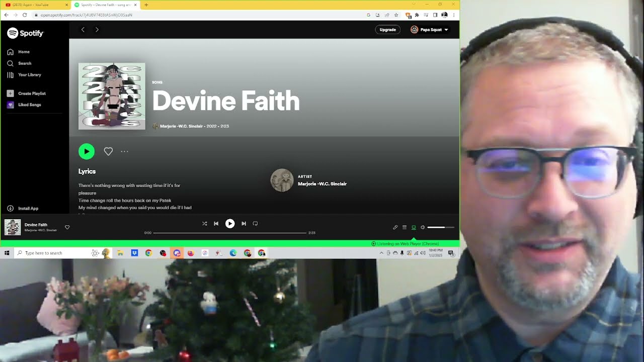Screen dimensions: 644x362
Task: Open Liked Songs in the sidebar
Action: [x=24, y=105]
